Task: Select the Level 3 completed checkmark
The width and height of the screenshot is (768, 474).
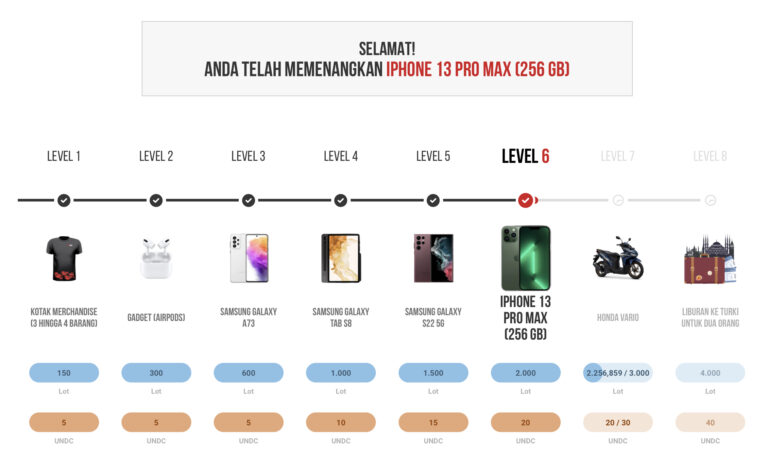Action: 248,200
